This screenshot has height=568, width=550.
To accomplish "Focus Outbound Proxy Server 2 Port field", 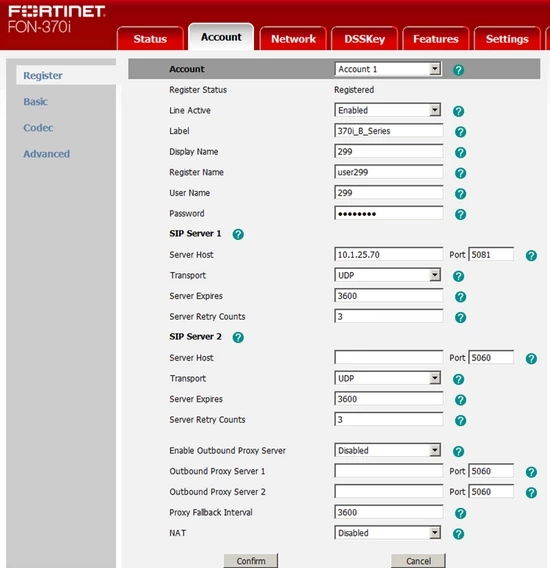I will point(491,492).
